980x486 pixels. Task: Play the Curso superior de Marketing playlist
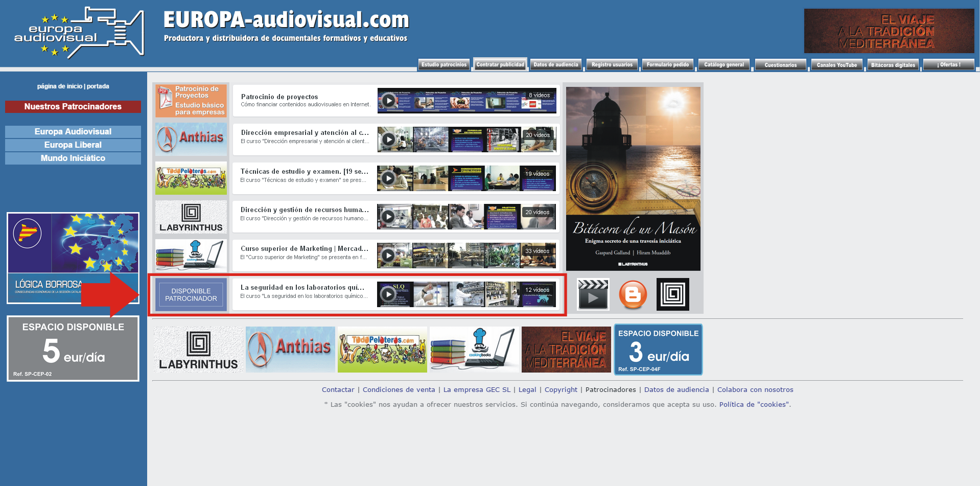[389, 256]
